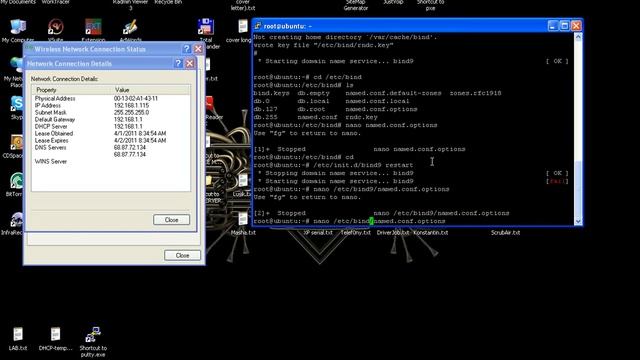
Task: Click the help button in Network Connection Details
Action: (x=178, y=64)
